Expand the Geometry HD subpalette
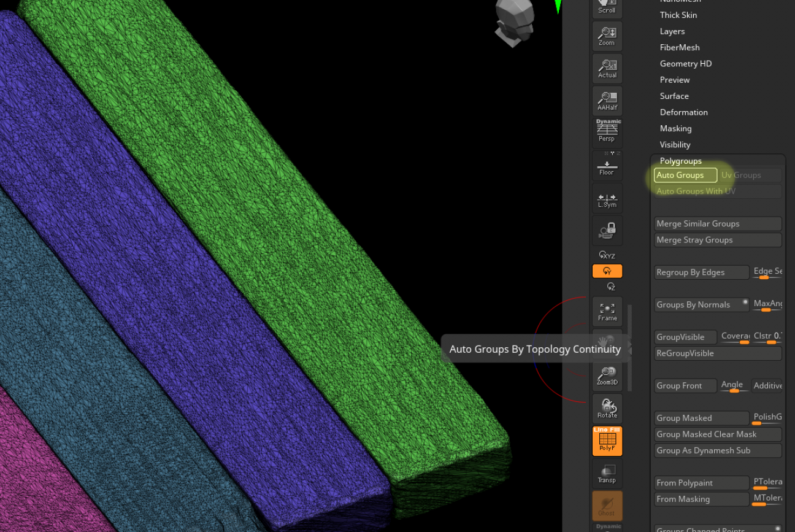Image resolution: width=795 pixels, height=532 pixels. coord(686,64)
